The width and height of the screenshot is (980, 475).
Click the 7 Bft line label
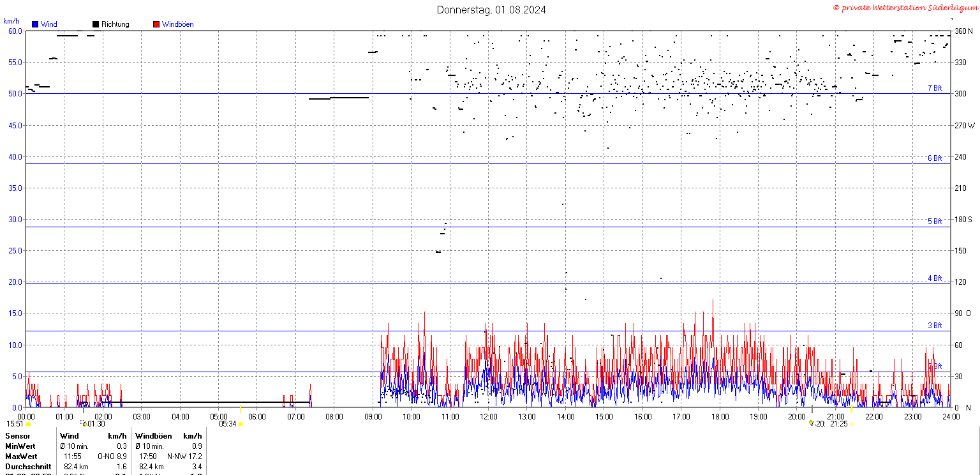[x=935, y=88]
